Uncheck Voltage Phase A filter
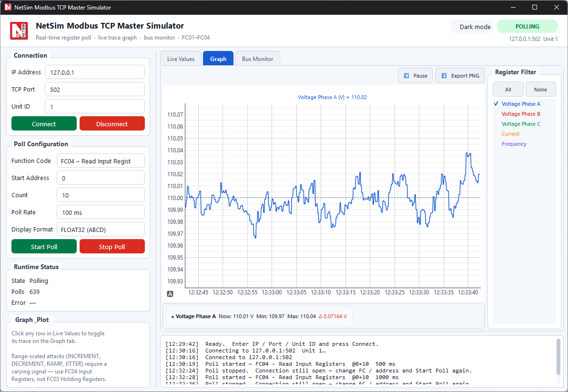Viewport: 568px width, 392px height. tap(496, 104)
